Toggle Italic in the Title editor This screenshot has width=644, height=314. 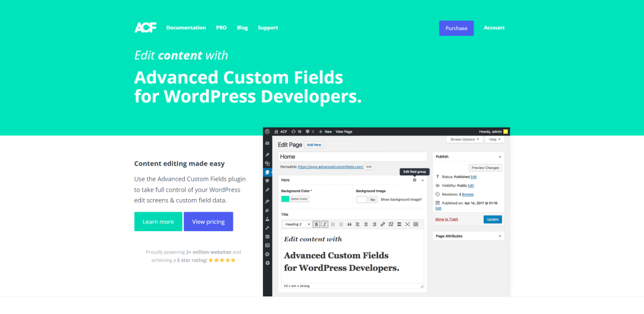pos(325,224)
